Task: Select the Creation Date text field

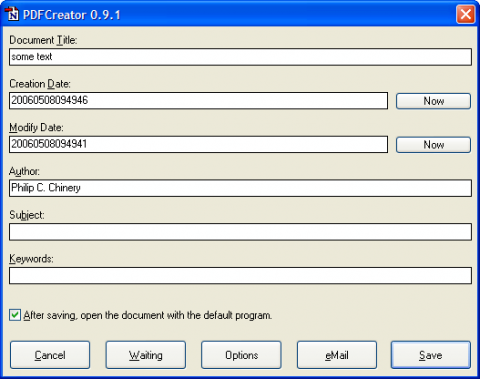Action: coord(198,101)
